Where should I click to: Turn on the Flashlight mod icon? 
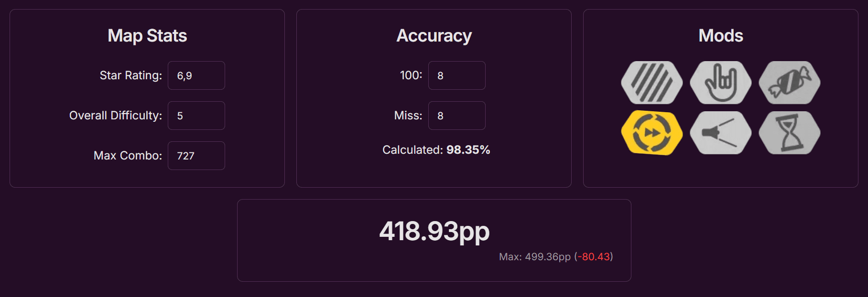[720, 133]
